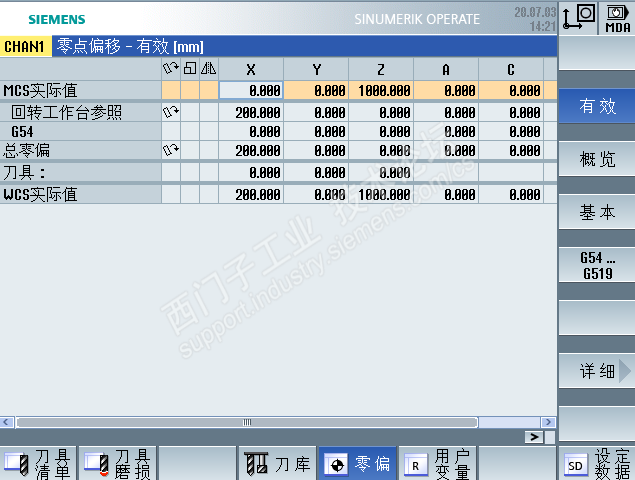This screenshot has width=635, height=480.
Task: Click rotation icon in 总零偏 row
Action: pyautogui.click(x=171, y=151)
